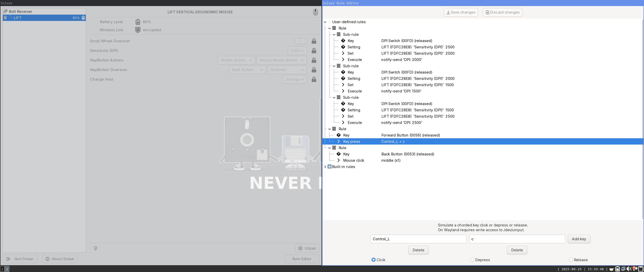Click the action arrow icon of Execute 'DPI: 2000' row
Image resolution: width=644 pixels, height=272 pixels.
click(x=343, y=60)
